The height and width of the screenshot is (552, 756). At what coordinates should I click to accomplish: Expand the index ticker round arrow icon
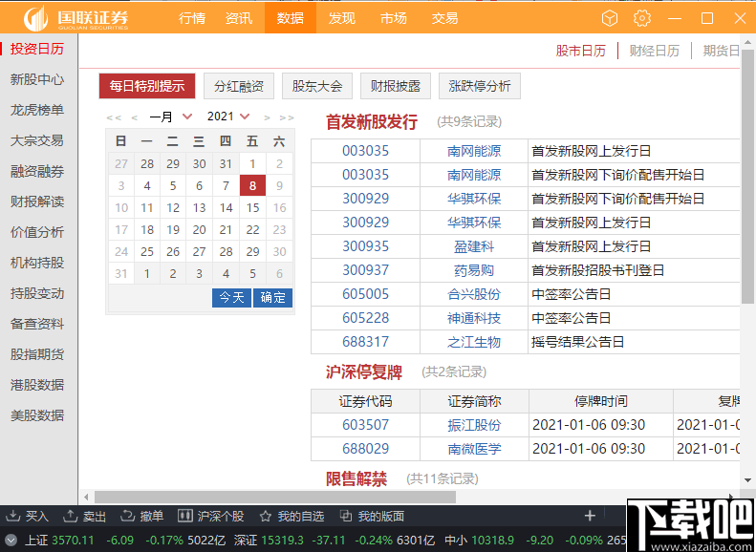coord(11,541)
